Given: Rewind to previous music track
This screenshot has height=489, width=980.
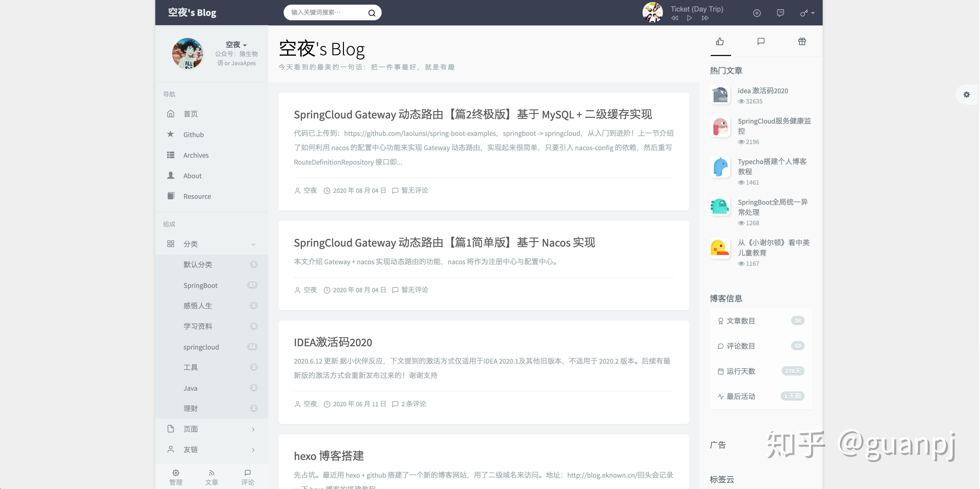Looking at the screenshot, I should (675, 18).
